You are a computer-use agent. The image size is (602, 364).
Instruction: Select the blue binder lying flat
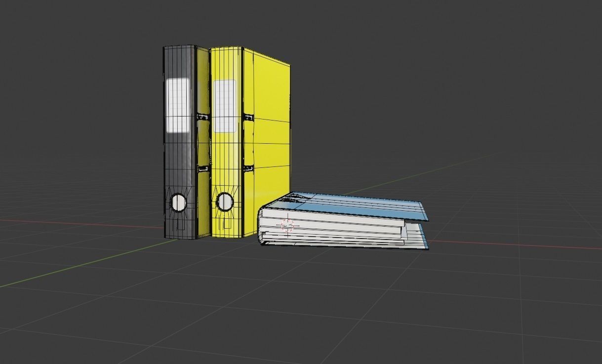(343, 220)
